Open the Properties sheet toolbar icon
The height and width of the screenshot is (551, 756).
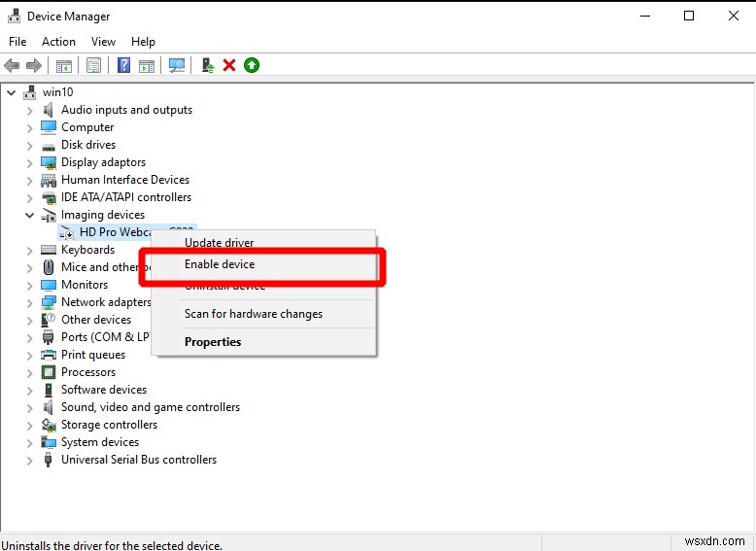pyautogui.click(x=93, y=65)
